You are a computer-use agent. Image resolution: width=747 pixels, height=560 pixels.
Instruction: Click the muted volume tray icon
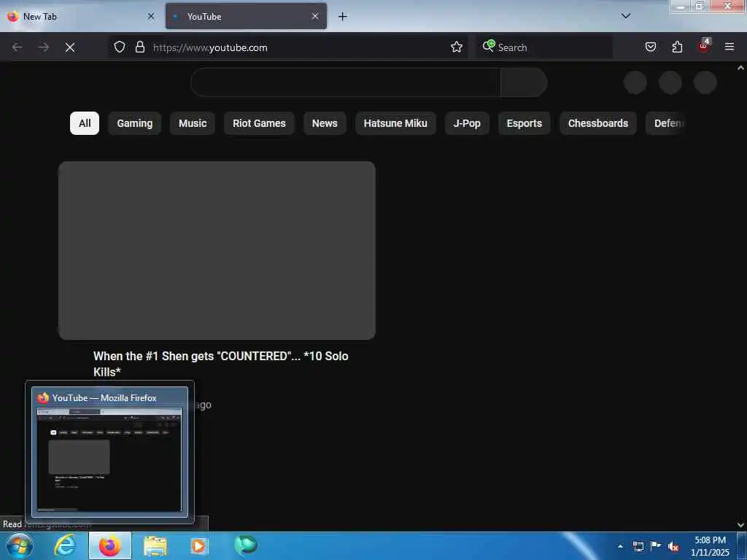point(673,547)
